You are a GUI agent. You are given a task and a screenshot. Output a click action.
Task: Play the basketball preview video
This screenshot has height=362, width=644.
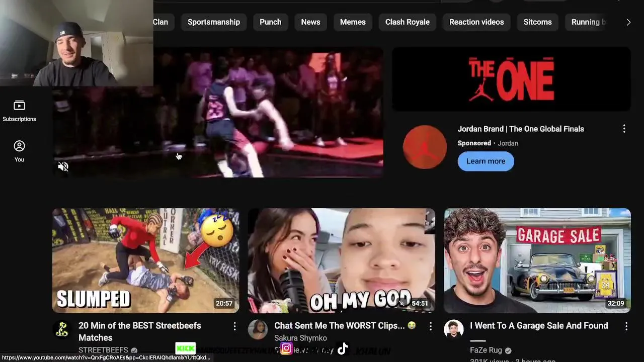218,113
